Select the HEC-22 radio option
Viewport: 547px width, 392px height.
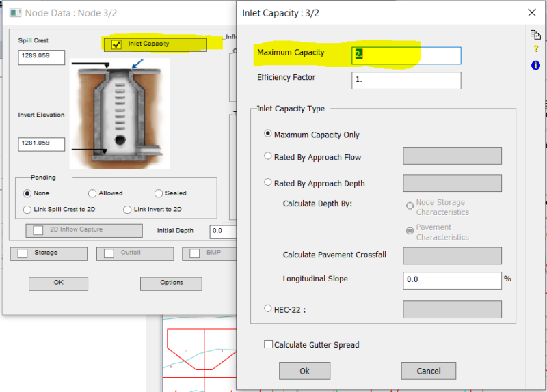(x=267, y=309)
